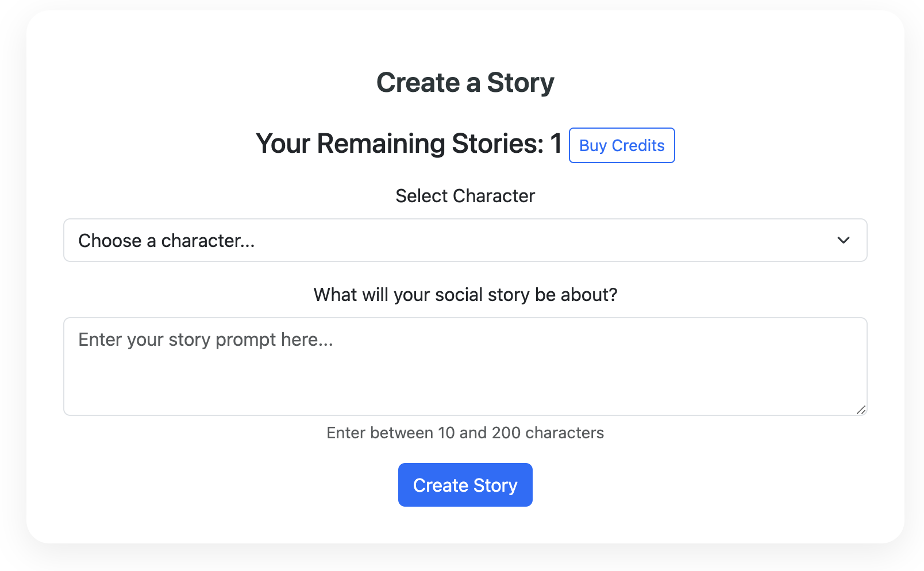Expand the character list via chevron arrow

click(843, 240)
